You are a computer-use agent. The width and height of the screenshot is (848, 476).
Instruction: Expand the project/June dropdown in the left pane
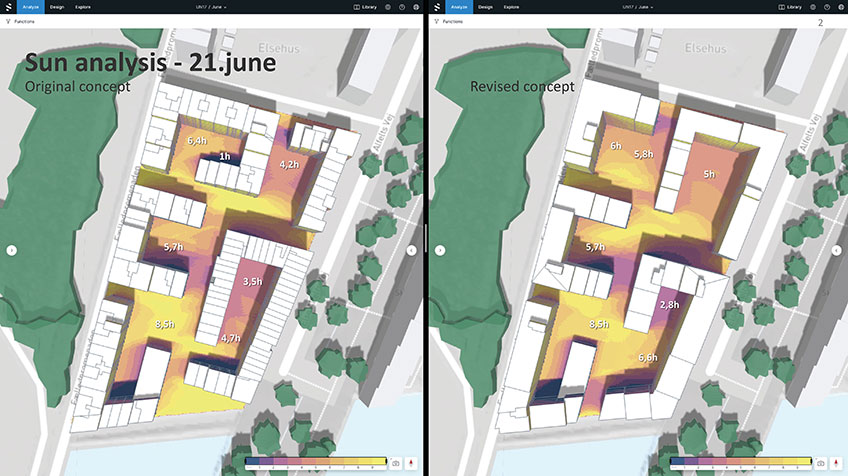[x=213, y=7]
